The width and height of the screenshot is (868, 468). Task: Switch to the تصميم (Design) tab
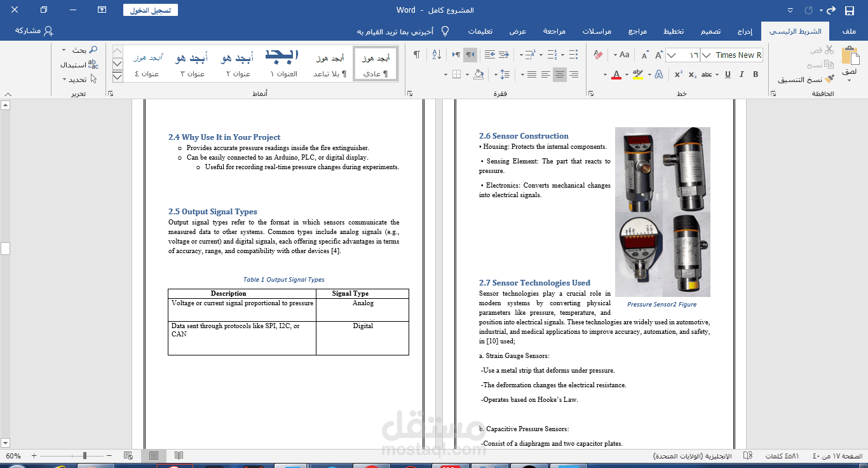710,31
